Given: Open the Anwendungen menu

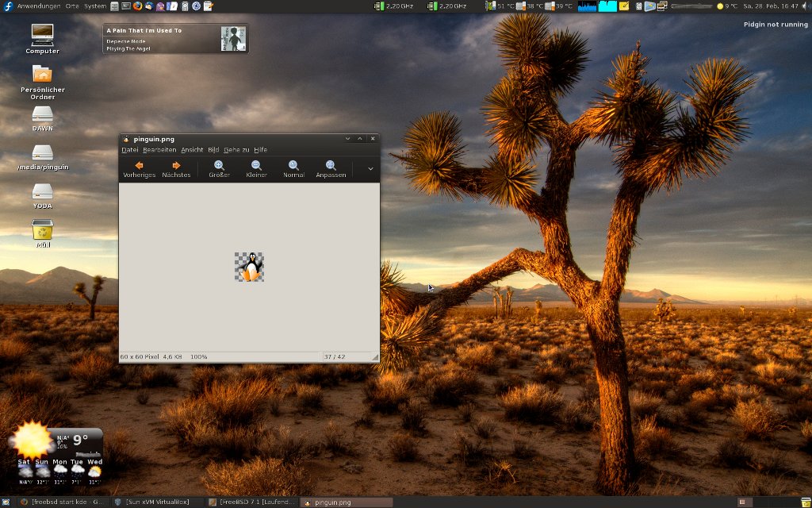Looking at the screenshot, I should pyautogui.click(x=38, y=6).
